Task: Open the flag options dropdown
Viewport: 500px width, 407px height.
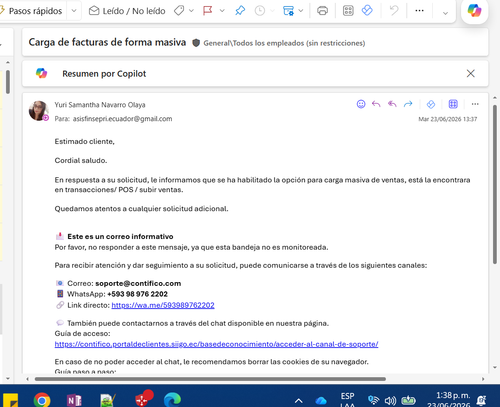Action: tap(222, 11)
